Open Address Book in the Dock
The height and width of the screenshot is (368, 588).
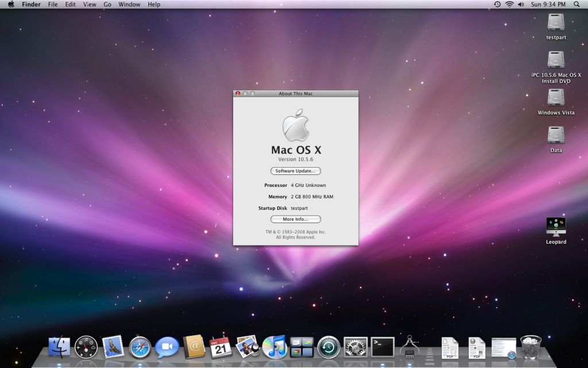194,347
